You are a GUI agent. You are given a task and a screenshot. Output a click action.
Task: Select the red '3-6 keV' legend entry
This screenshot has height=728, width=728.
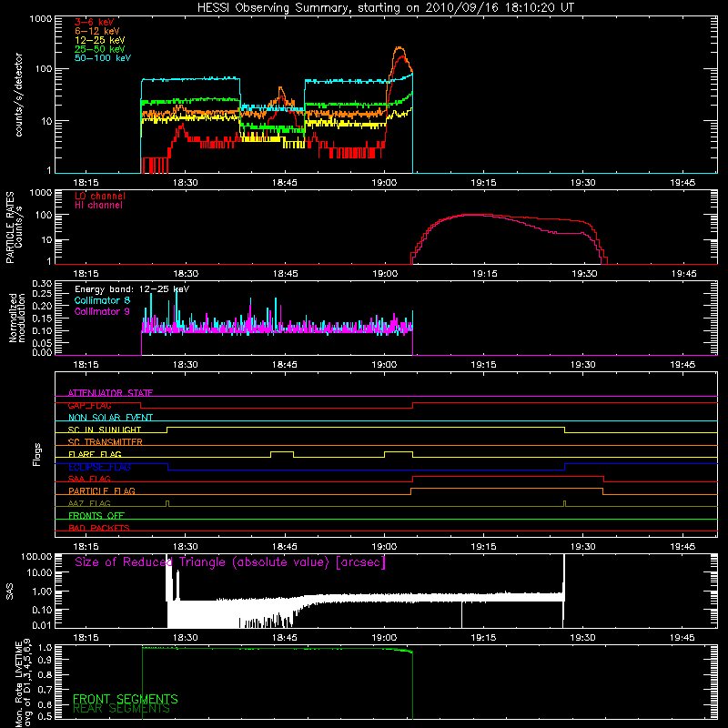[95, 22]
